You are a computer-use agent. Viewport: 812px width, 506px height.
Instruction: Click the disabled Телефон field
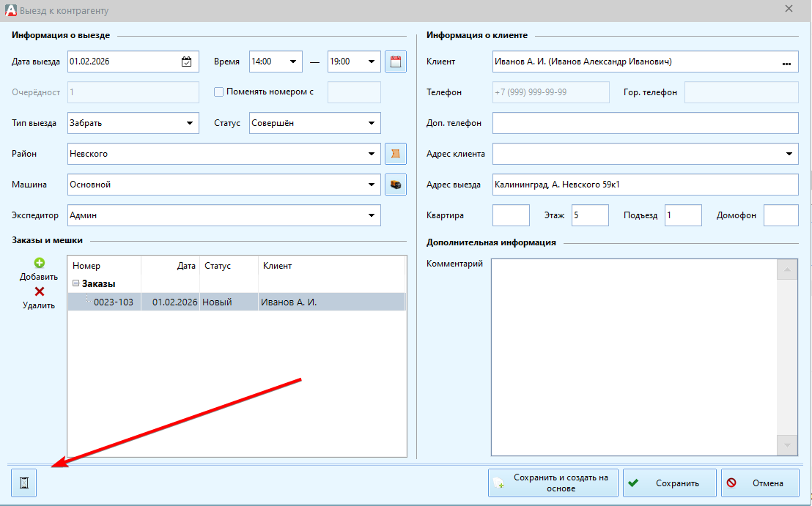(x=551, y=92)
